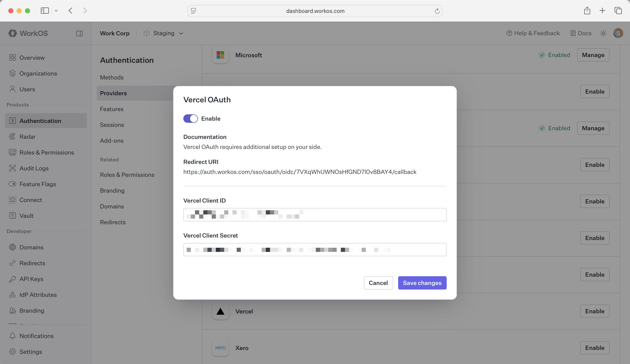The width and height of the screenshot is (630, 364).
Task: Collapse the sidebar panel
Action: [x=80, y=33]
